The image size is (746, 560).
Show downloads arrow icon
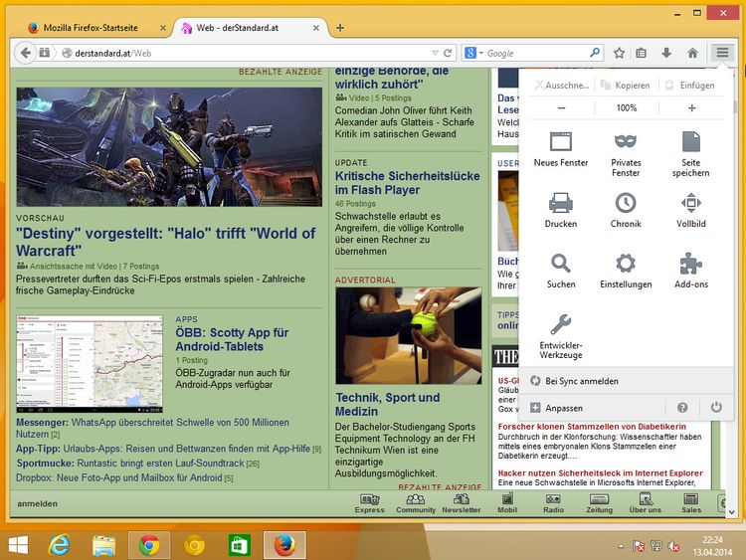pos(666,53)
